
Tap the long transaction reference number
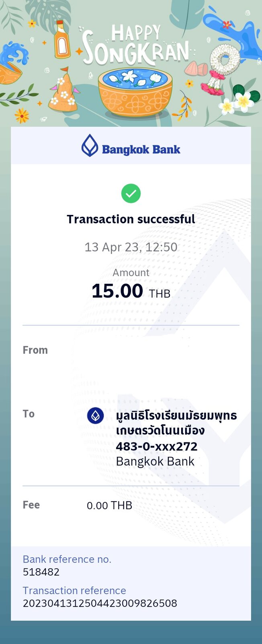100,603
